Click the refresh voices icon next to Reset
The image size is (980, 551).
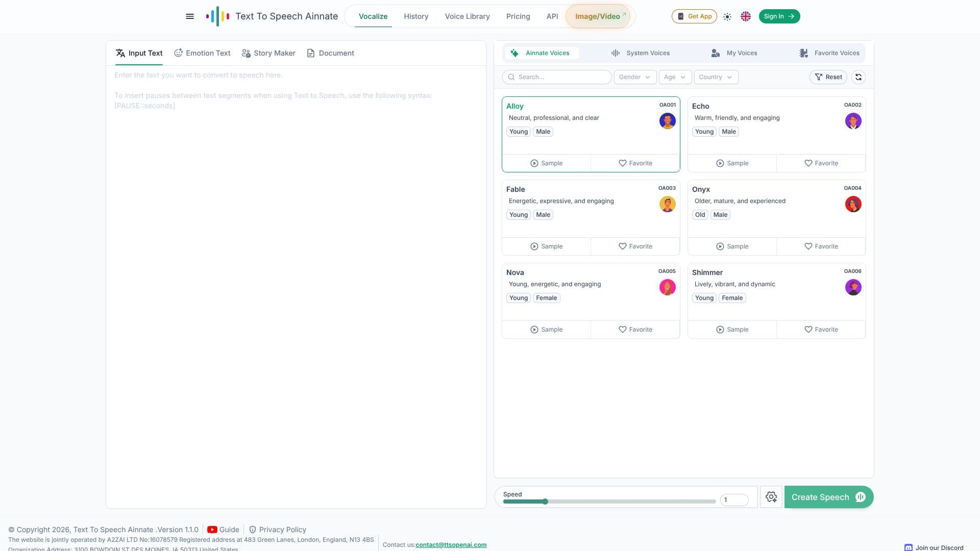tap(859, 77)
